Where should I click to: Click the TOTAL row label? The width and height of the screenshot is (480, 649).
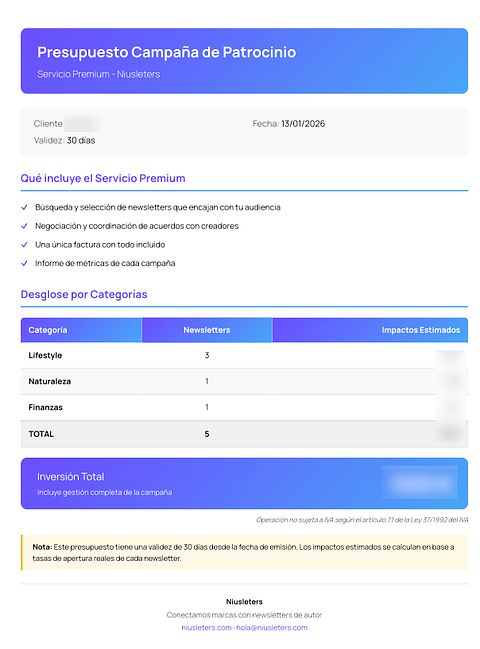click(x=41, y=434)
